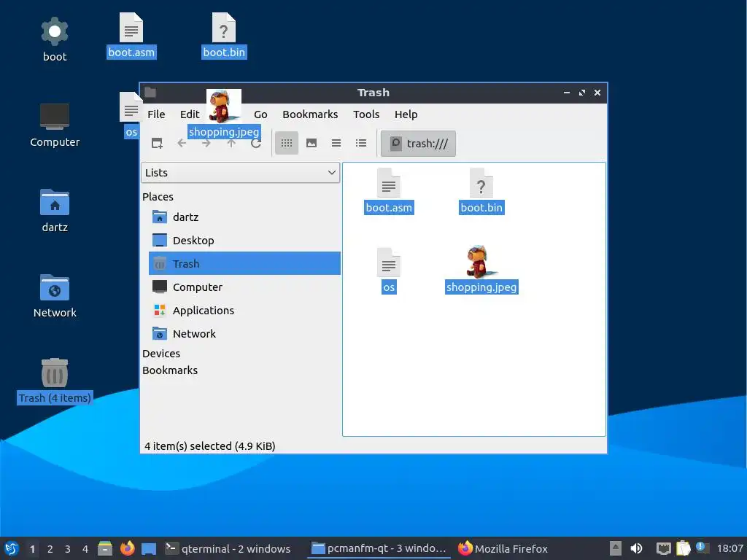Click the Network desktop icon

click(x=55, y=296)
